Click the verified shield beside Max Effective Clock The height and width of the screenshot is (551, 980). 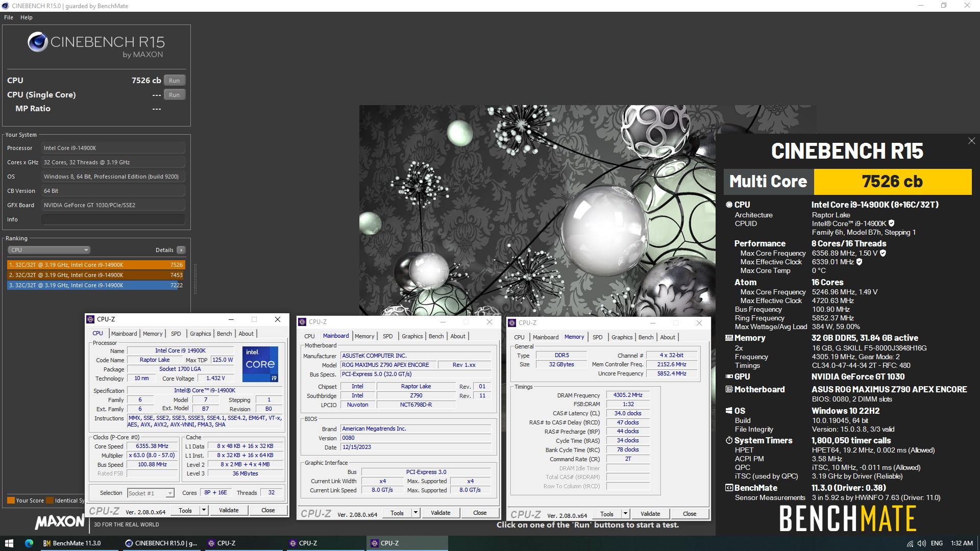click(859, 262)
